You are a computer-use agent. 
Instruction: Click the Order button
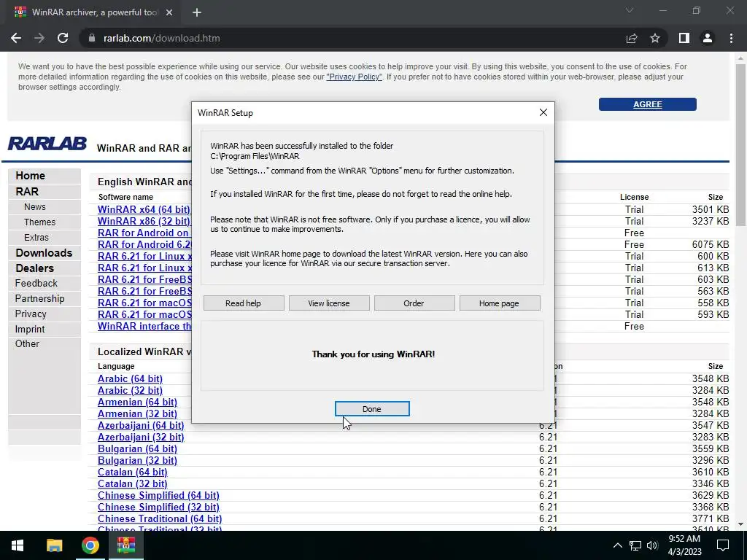pyautogui.click(x=414, y=303)
